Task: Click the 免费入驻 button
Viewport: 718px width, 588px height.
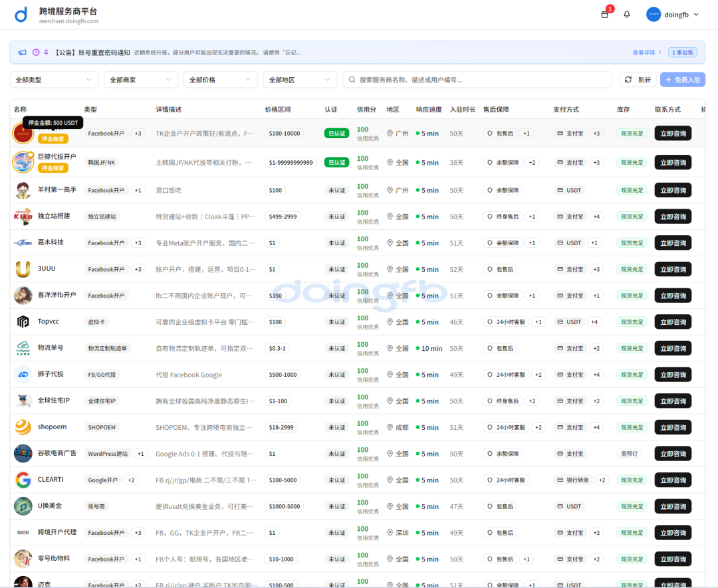Action: point(682,80)
